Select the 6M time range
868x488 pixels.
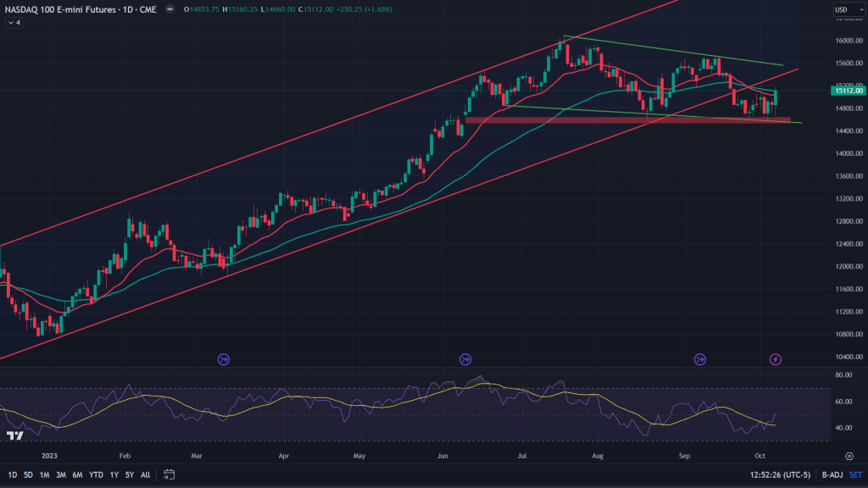[77, 474]
